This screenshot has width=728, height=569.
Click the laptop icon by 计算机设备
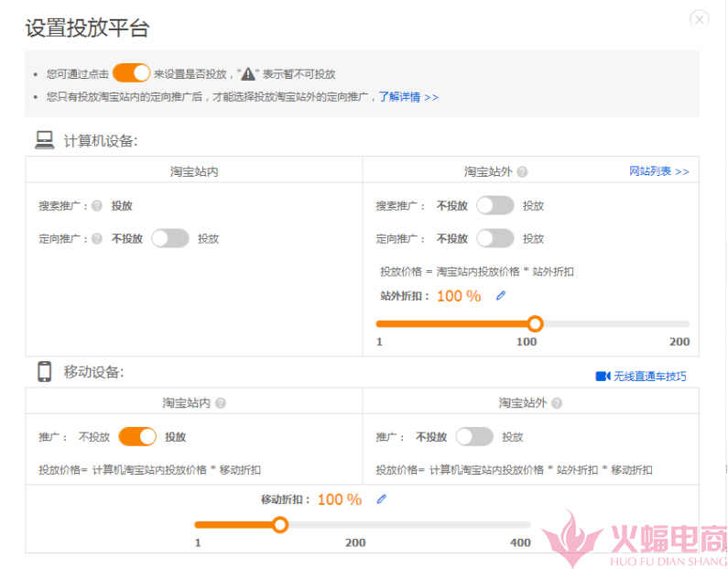point(45,140)
